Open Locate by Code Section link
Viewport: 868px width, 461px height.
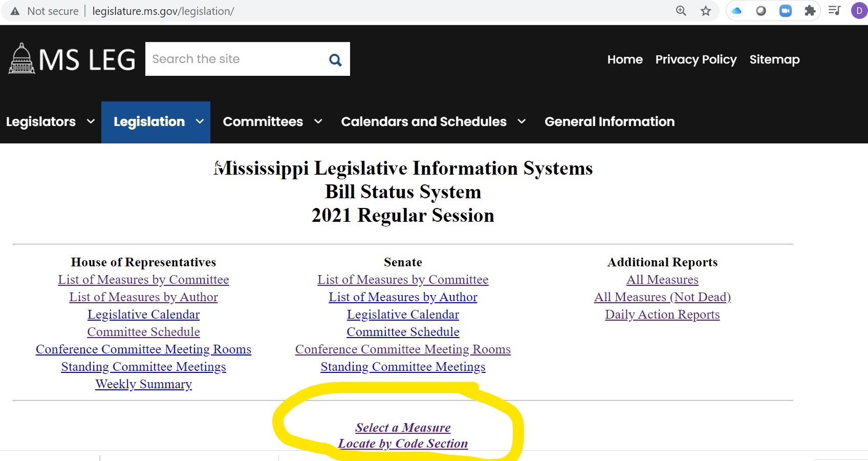pyautogui.click(x=403, y=444)
